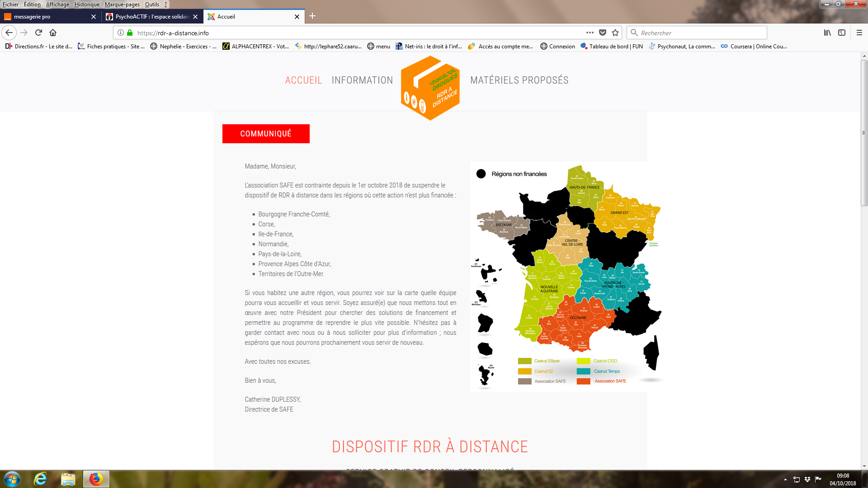Viewport: 868px width, 488px height.
Task: Open page actions three-dots menu
Action: click(x=590, y=33)
